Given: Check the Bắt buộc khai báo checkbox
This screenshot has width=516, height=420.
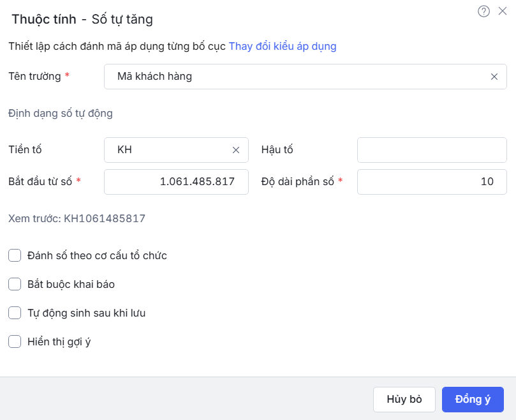Looking at the screenshot, I should pos(15,284).
